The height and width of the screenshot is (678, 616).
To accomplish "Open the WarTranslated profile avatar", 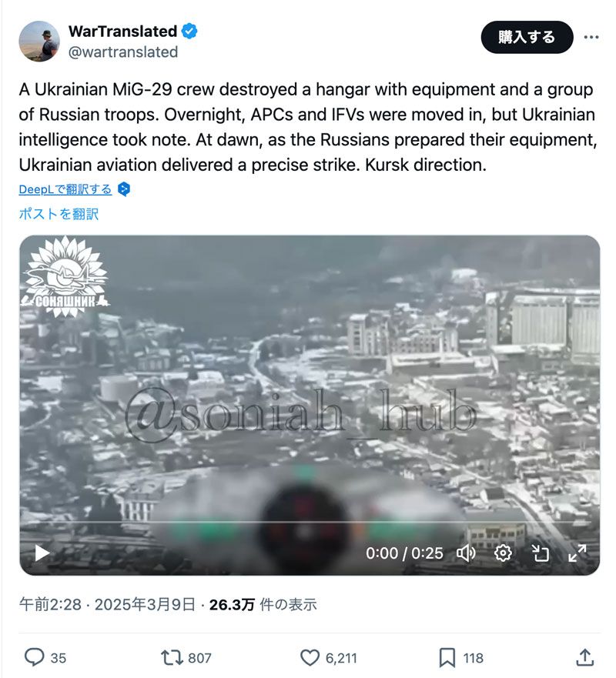I will [x=39, y=41].
